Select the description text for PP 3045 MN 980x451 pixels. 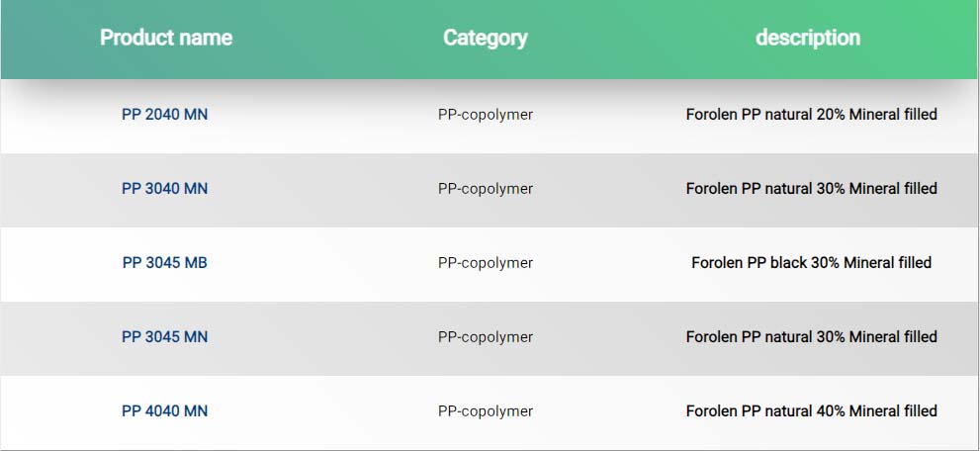pyautogui.click(x=811, y=337)
